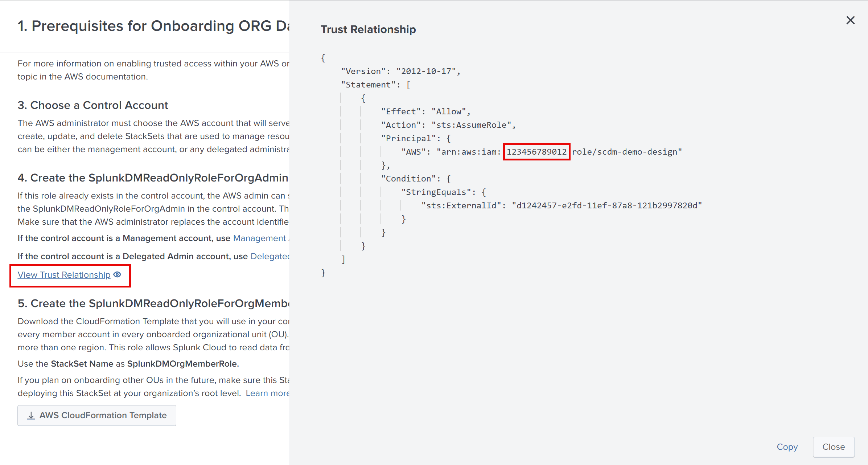Click the SplunkDMOrgMemberRole StackSet name text

[x=183, y=364]
